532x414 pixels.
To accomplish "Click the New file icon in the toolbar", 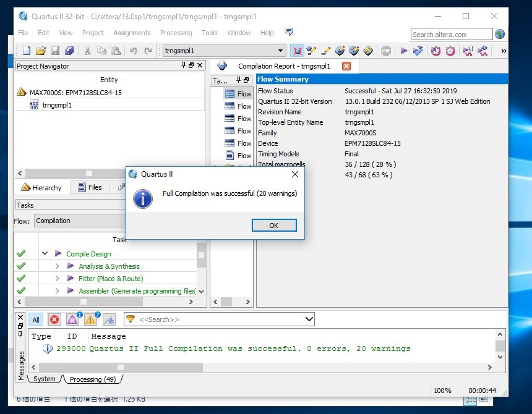I will click(x=27, y=51).
